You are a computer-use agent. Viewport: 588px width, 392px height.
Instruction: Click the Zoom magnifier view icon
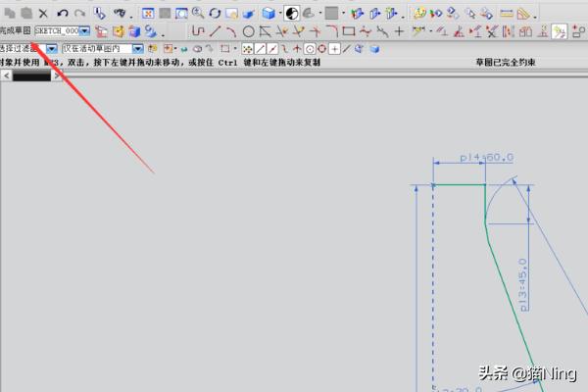click(x=198, y=14)
